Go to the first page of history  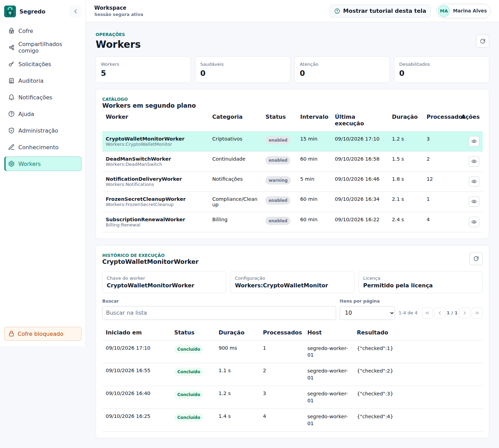pyautogui.click(x=427, y=313)
